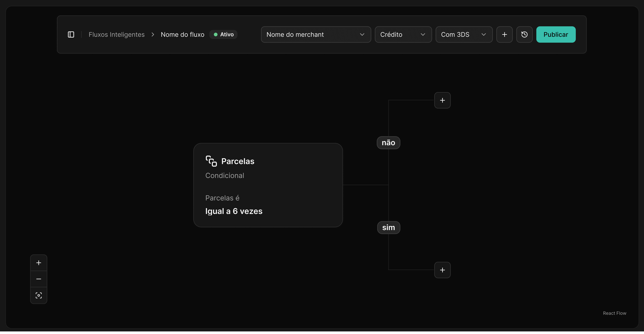Click the Condicional subtitle text
Screen dimensions: 644x334
click(x=224, y=176)
